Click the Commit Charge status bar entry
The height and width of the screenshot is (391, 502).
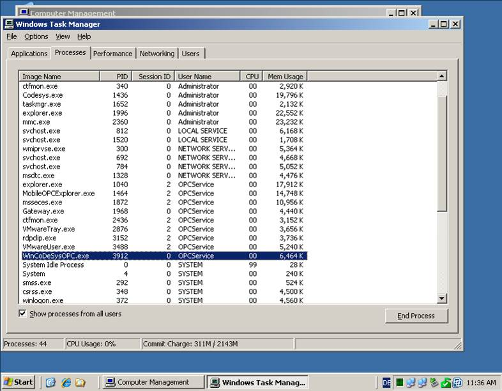217,344
